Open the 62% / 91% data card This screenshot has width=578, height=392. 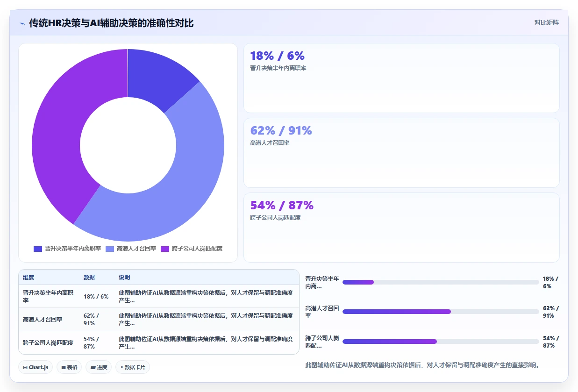coord(401,153)
